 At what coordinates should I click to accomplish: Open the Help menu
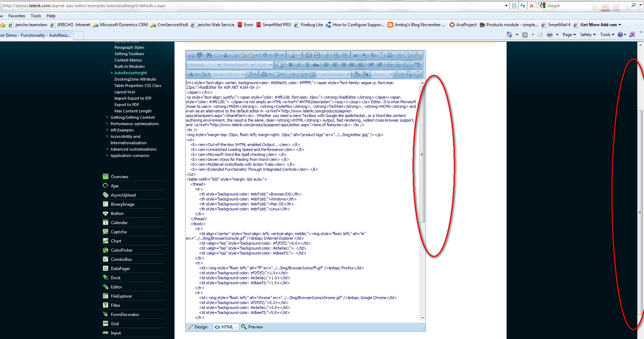[51, 16]
